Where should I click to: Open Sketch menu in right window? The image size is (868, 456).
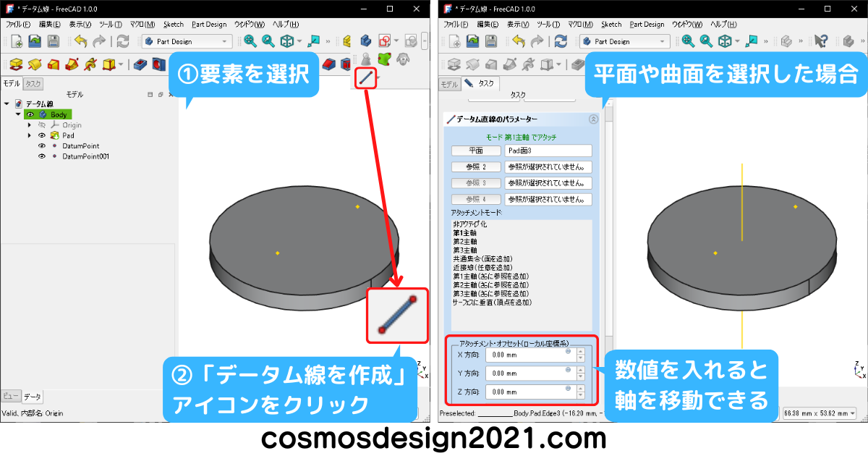coord(611,24)
